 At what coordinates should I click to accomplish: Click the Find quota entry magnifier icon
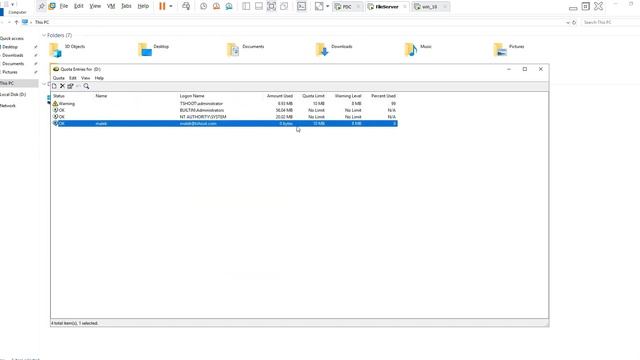(x=86, y=86)
